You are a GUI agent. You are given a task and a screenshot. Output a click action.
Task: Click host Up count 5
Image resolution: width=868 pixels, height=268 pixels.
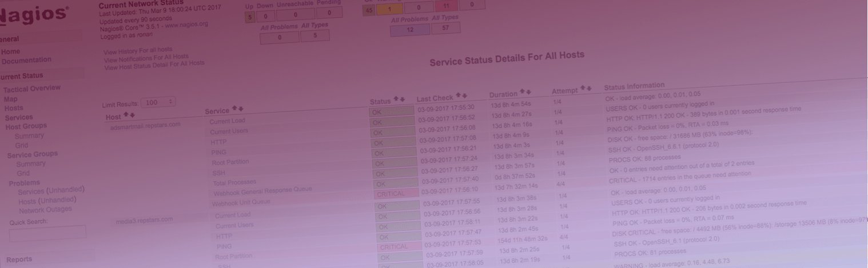pos(250,17)
